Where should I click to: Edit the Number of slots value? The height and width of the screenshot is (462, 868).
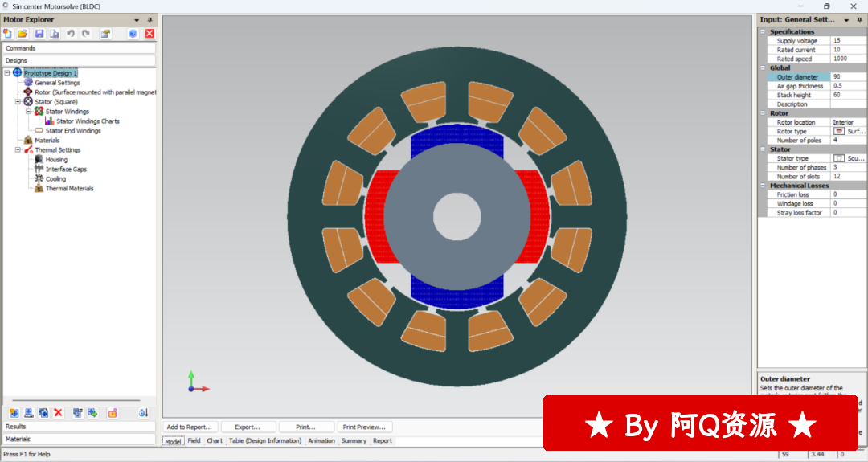849,177
